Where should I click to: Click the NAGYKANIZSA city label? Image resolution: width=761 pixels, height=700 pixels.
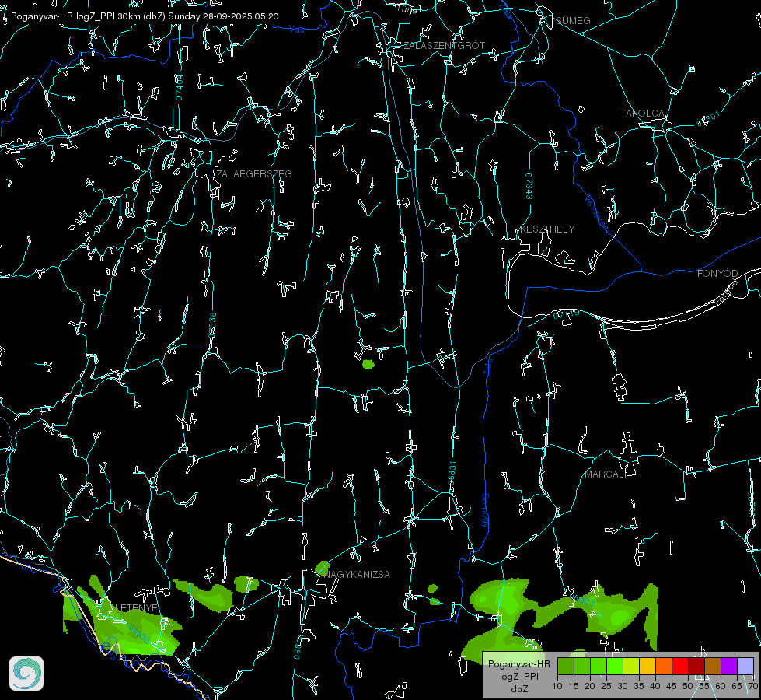pyautogui.click(x=357, y=575)
